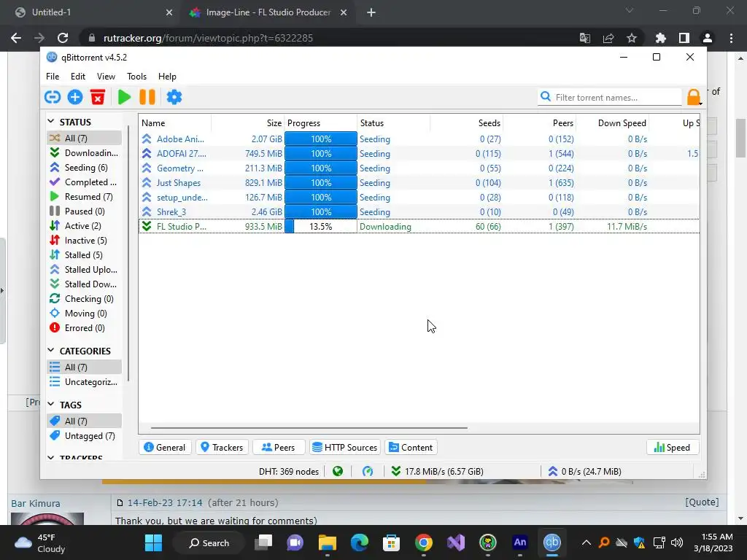Click the download speed 17.8 MiB/s status
Screen dimensions: 747x560
point(438,472)
